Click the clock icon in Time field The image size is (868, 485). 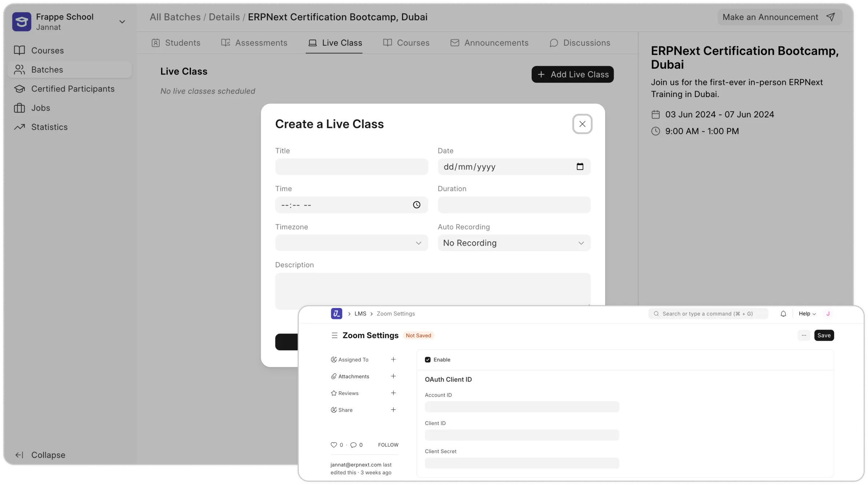point(417,205)
